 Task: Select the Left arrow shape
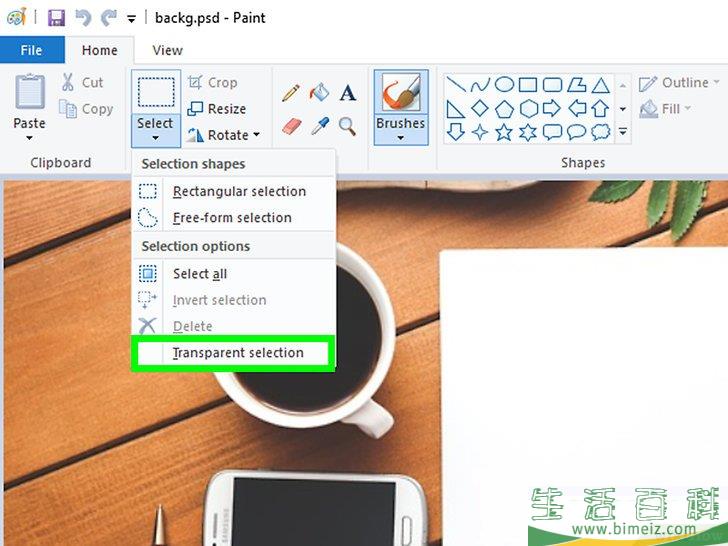click(577, 109)
